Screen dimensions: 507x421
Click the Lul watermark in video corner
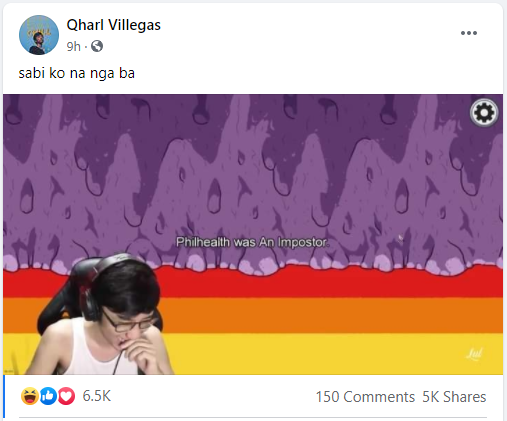(474, 354)
